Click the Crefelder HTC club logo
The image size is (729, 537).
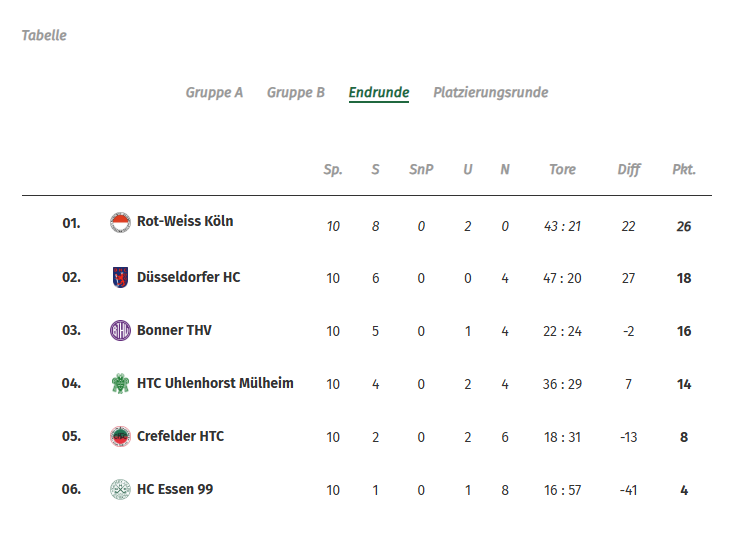point(120,436)
